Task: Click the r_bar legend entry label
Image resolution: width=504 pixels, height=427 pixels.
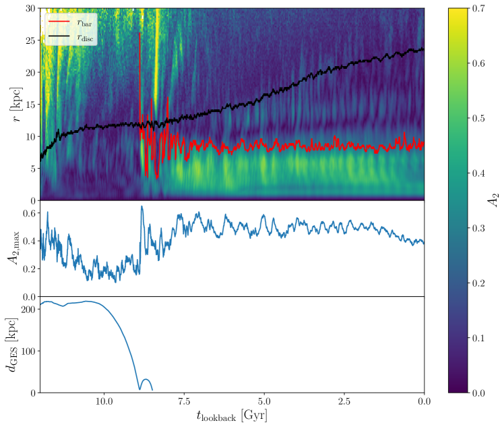Action: pos(84,22)
